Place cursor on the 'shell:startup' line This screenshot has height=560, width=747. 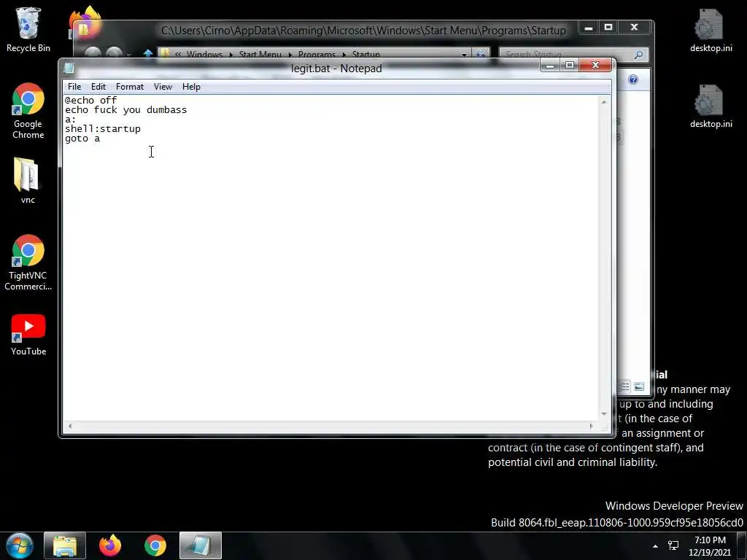103,128
